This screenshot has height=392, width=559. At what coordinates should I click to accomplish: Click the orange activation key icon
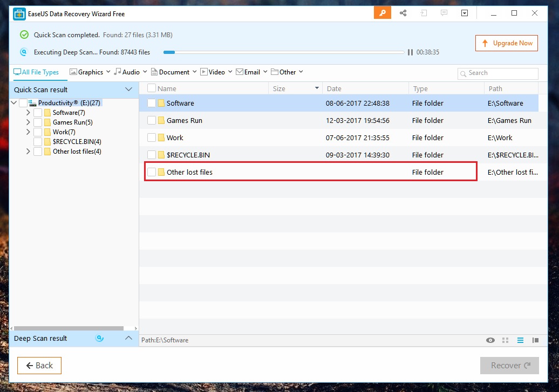click(x=382, y=13)
